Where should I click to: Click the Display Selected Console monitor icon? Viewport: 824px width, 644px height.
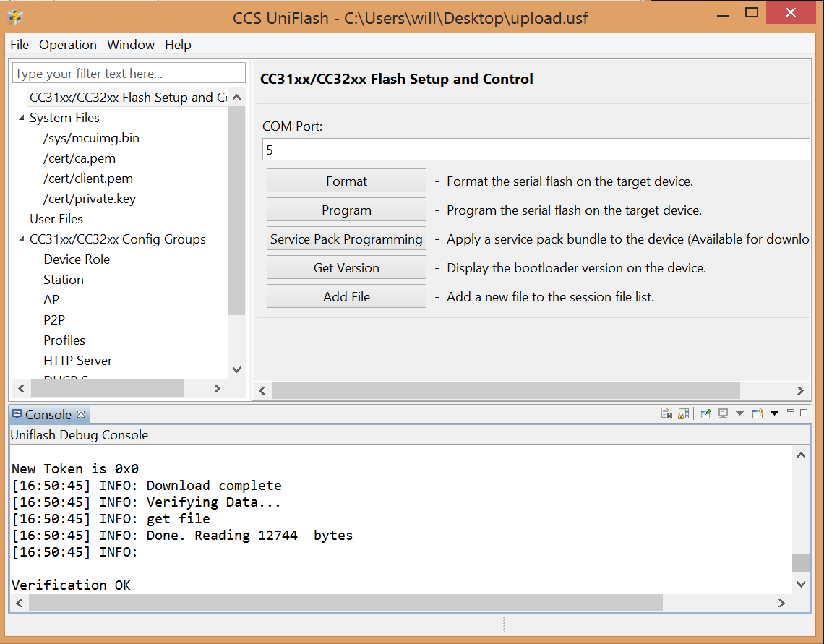[723, 414]
